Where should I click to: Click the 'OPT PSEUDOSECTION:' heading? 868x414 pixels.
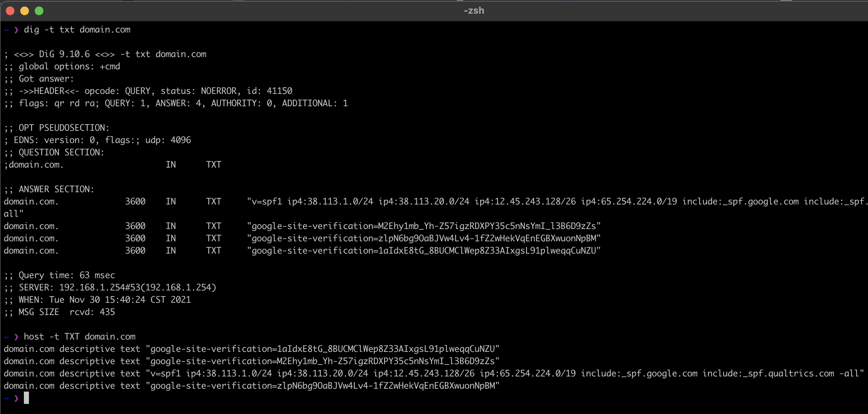tap(64, 128)
